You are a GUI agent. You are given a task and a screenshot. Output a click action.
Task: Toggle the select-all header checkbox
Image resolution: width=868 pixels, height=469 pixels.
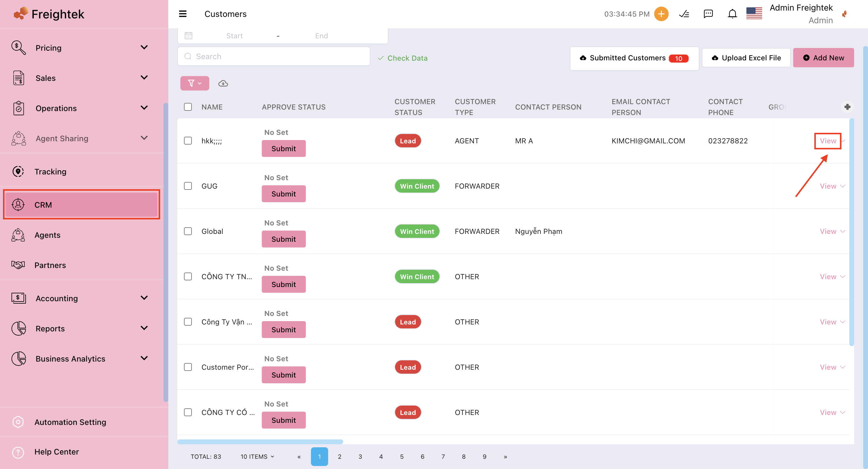pyautogui.click(x=188, y=107)
